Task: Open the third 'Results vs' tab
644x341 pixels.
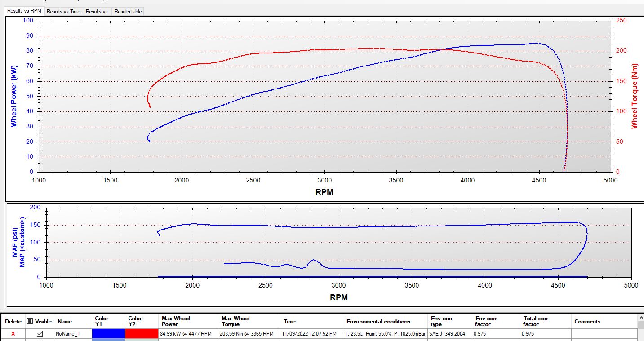Action: click(x=97, y=12)
